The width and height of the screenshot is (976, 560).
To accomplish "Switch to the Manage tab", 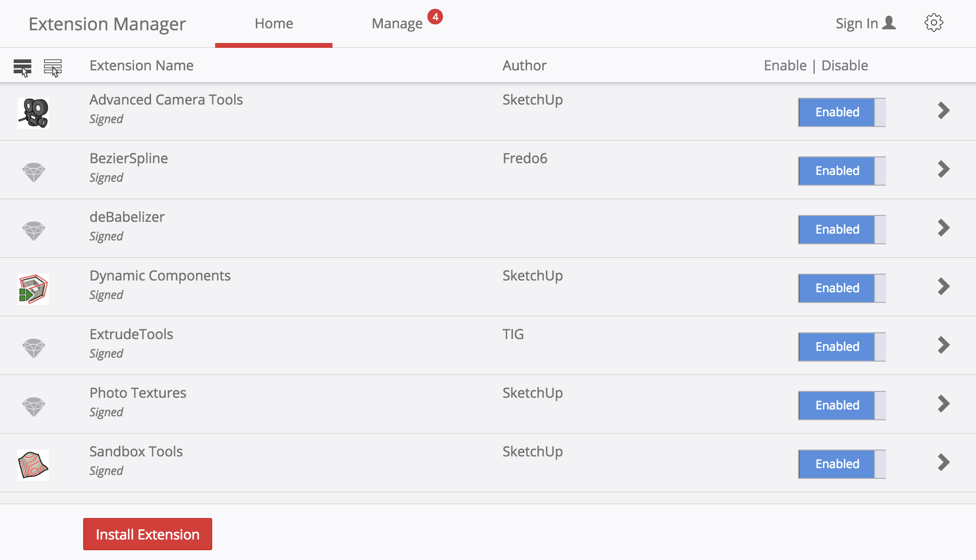I will [397, 23].
